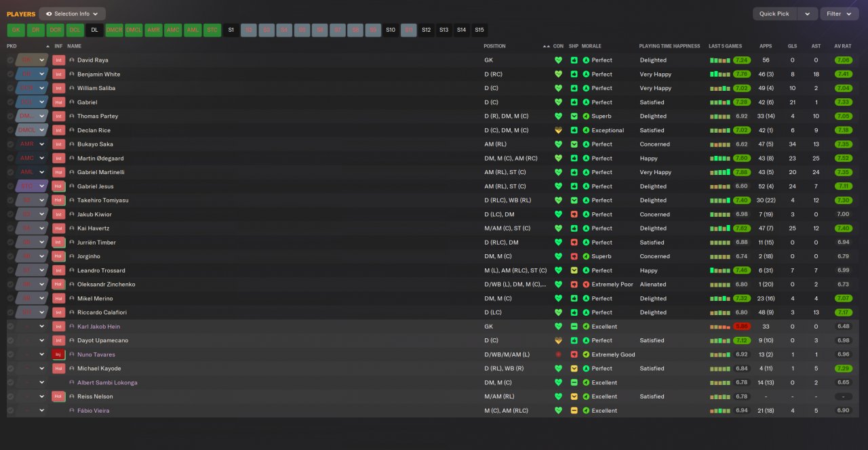Click Karl Jakob Hein's red 5.86 rating
This screenshot has height=450, width=868.
pyautogui.click(x=742, y=327)
